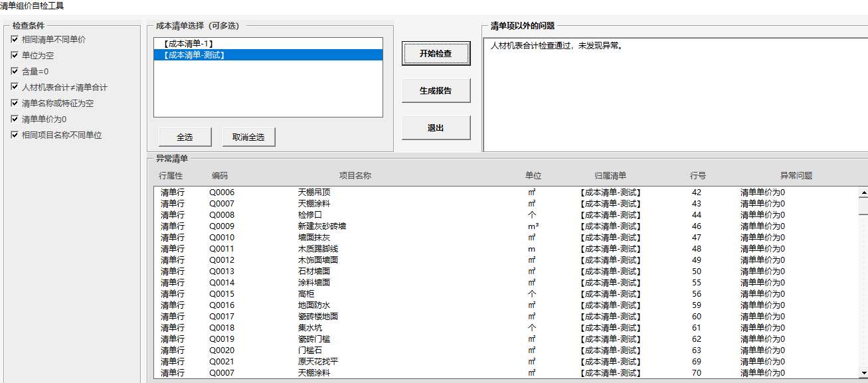868x383 pixels.
Task: Select 【成本清单-测试】 list entry
Action: click(268, 55)
